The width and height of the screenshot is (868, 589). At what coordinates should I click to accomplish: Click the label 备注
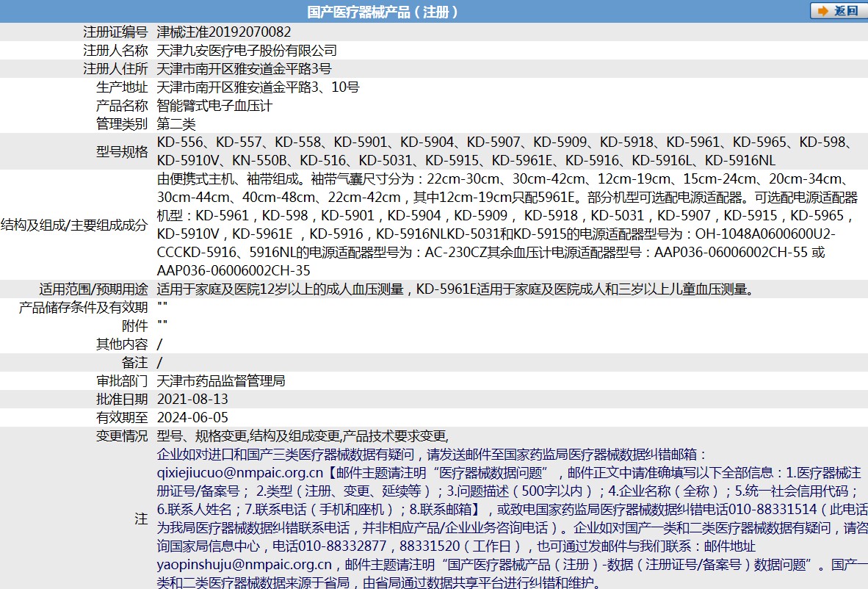coord(134,362)
